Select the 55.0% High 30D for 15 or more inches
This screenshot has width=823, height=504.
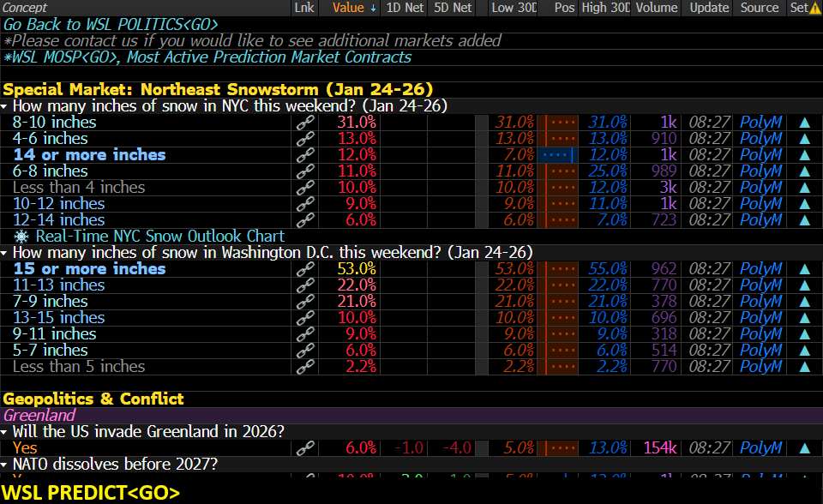[x=607, y=269]
